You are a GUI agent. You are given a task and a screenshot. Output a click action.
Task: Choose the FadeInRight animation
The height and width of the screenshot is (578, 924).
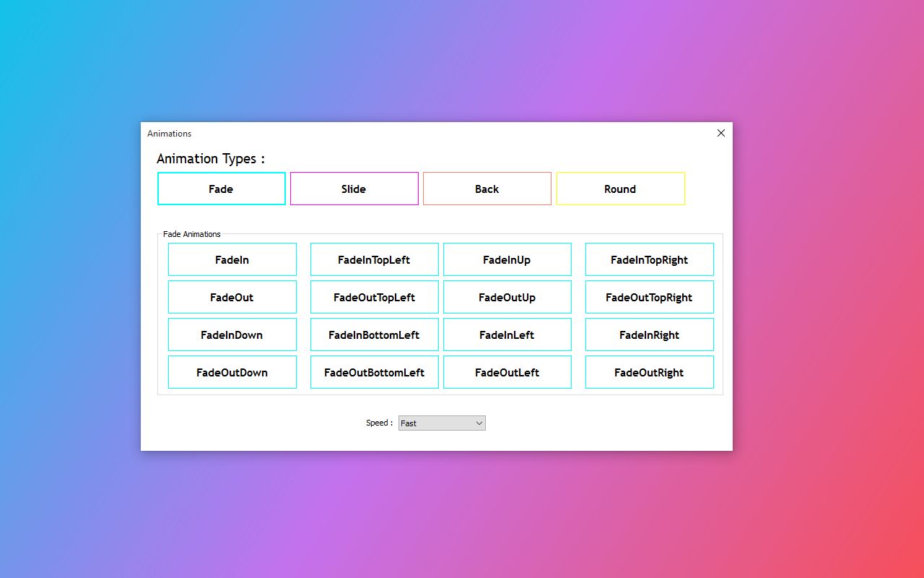(650, 335)
